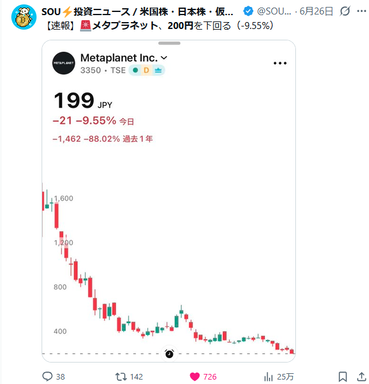The height and width of the screenshot is (384, 369).
Task: Click the 6月26日 post date link
Action: (x=316, y=11)
